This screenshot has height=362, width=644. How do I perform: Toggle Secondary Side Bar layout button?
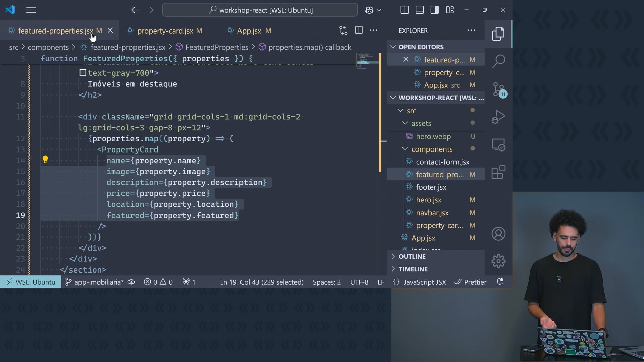(435, 10)
